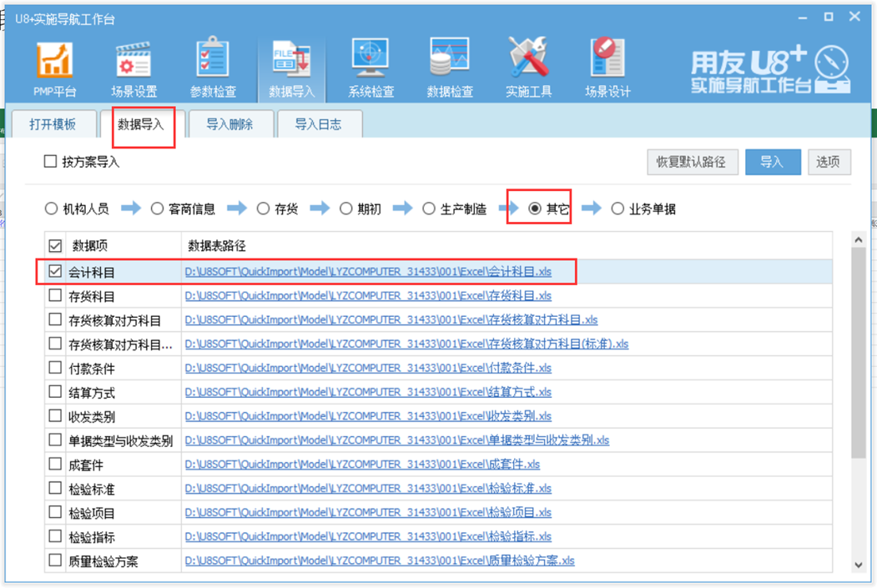Select the 期初 radio button
877x588 pixels.
(346, 209)
